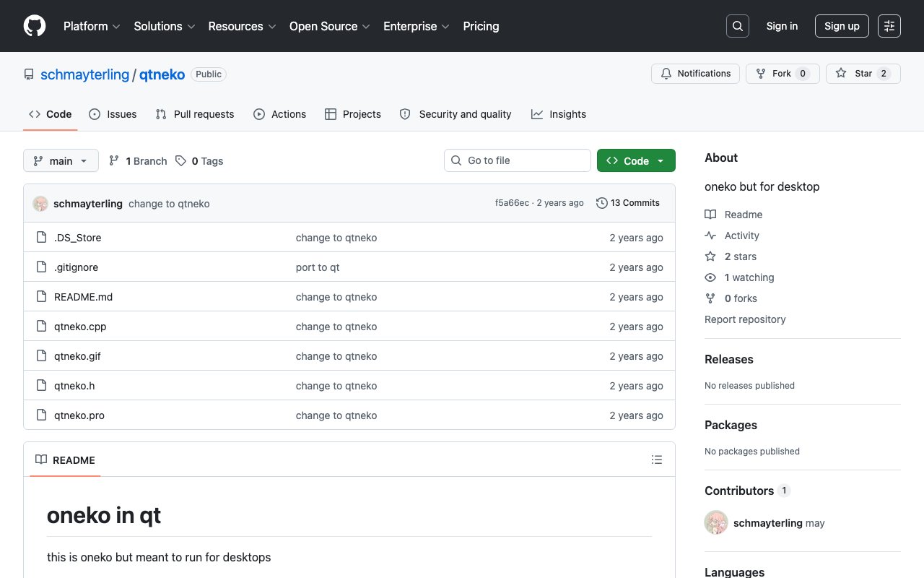The width and height of the screenshot is (924, 578).
Task: Open the main branch selector
Action: click(61, 160)
